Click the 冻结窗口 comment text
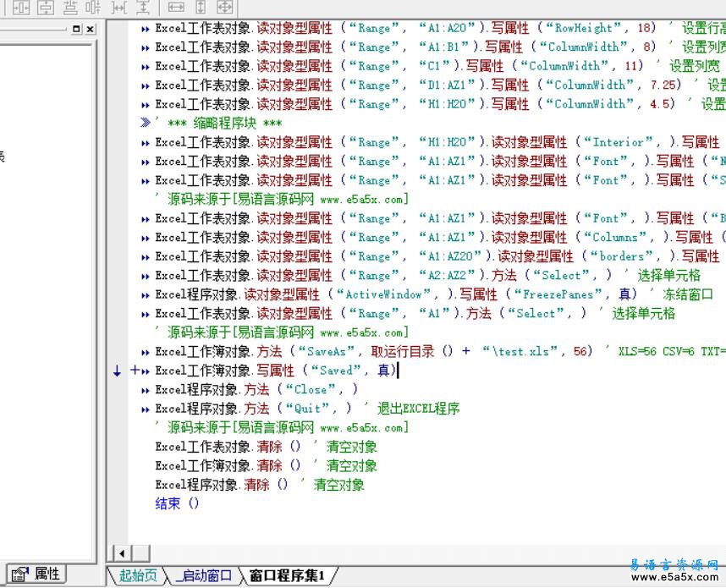 tap(688, 294)
